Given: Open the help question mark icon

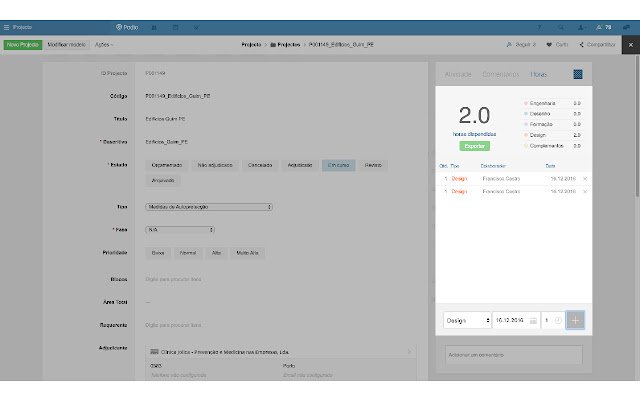Looking at the screenshot, I should pyautogui.click(x=539, y=27).
